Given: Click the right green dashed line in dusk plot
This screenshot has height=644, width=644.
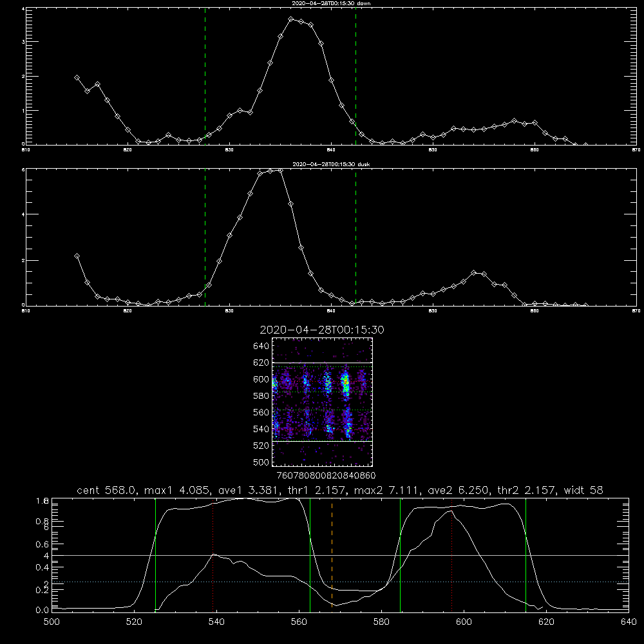Looking at the screenshot, I should (355, 237).
